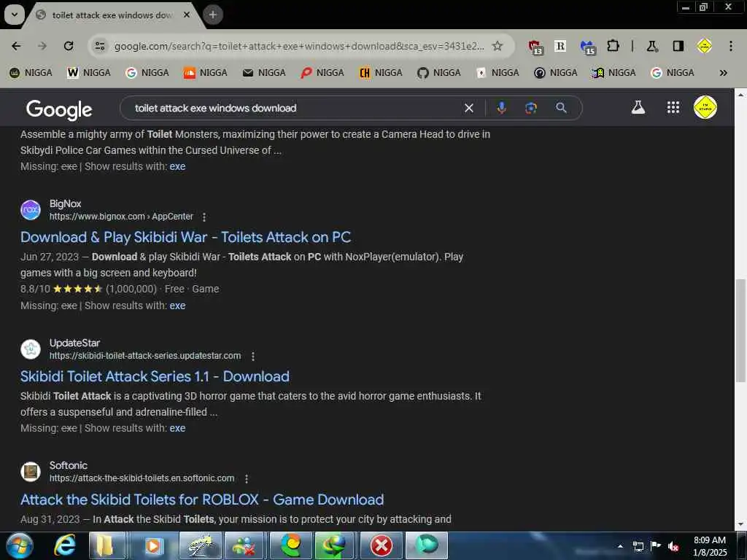
Task: View site information icon in the address bar
Action: 100,46
